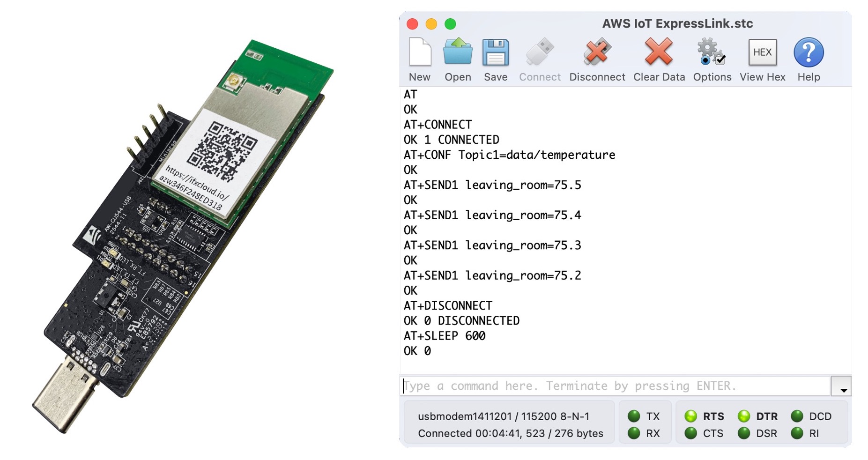
Task: Save the session using Save icon
Action: (x=496, y=52)
